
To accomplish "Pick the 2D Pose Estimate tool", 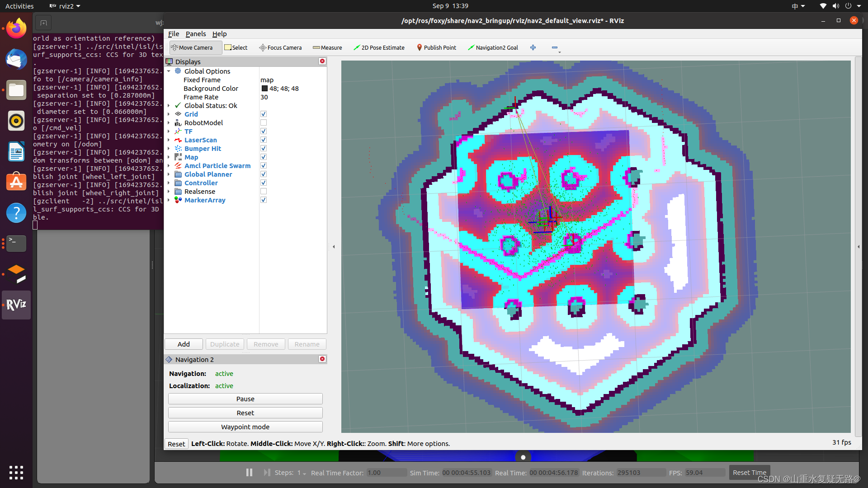I will (379, 47).
